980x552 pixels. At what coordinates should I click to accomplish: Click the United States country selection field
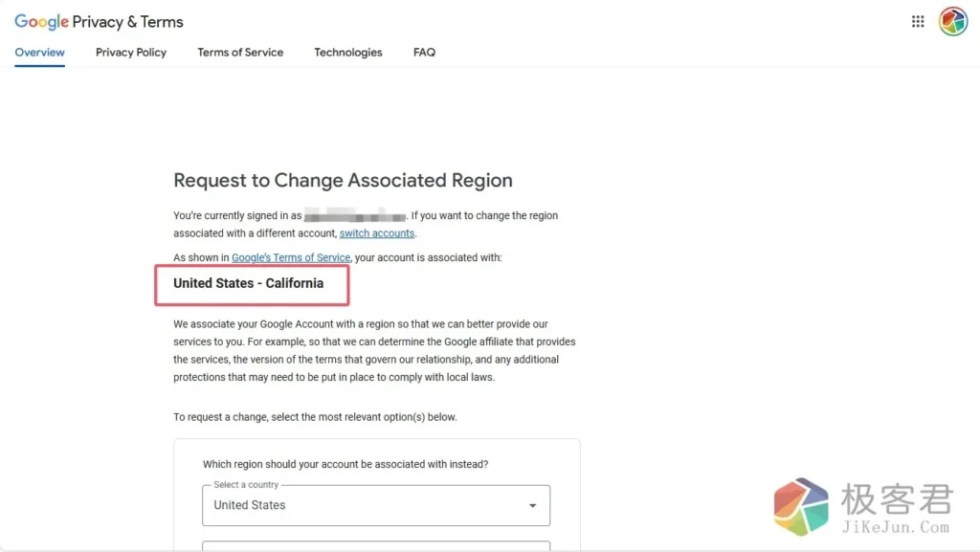(x=364, y=505)
